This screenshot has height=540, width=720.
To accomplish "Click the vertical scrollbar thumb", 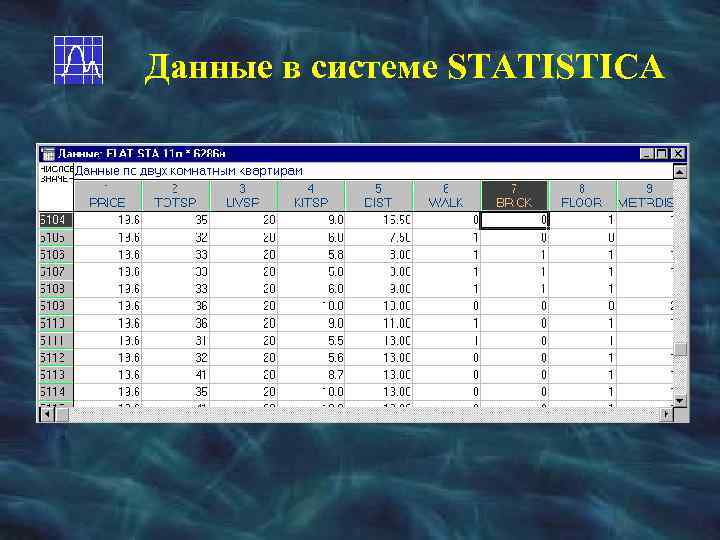I will click(680, 349).
